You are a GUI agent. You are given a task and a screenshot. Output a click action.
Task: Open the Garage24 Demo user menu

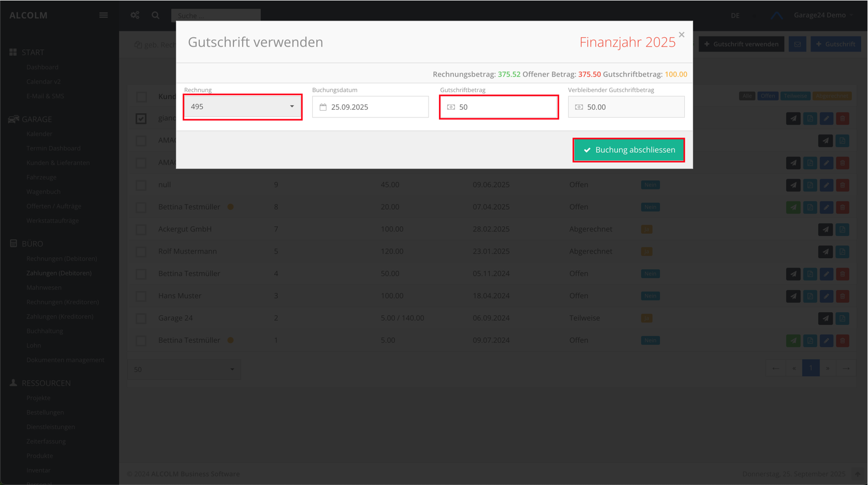pyautogui.click(x=823, y=15)
